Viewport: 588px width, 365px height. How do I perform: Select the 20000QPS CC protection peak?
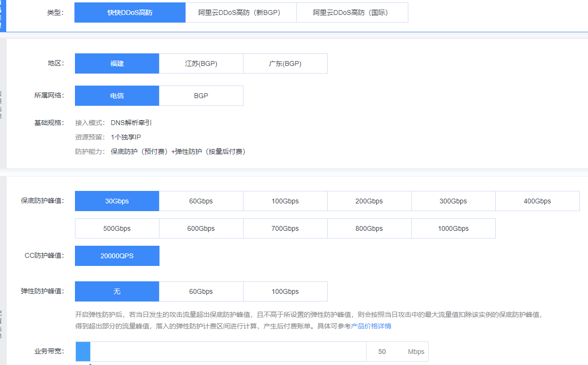point(117,256)
